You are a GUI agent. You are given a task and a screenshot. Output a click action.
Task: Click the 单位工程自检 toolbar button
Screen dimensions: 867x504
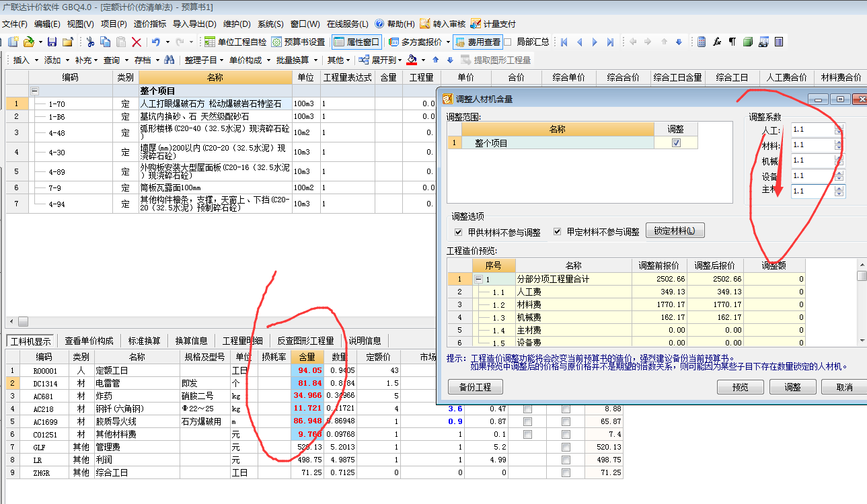pyautogui.click(x=235, y=42)
